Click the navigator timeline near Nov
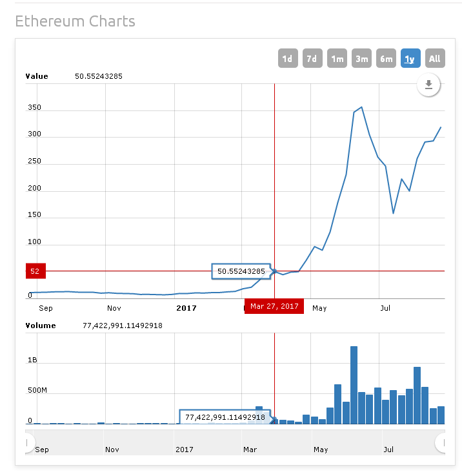The height and width of the screenshot is (476, 462). point(112,450)
